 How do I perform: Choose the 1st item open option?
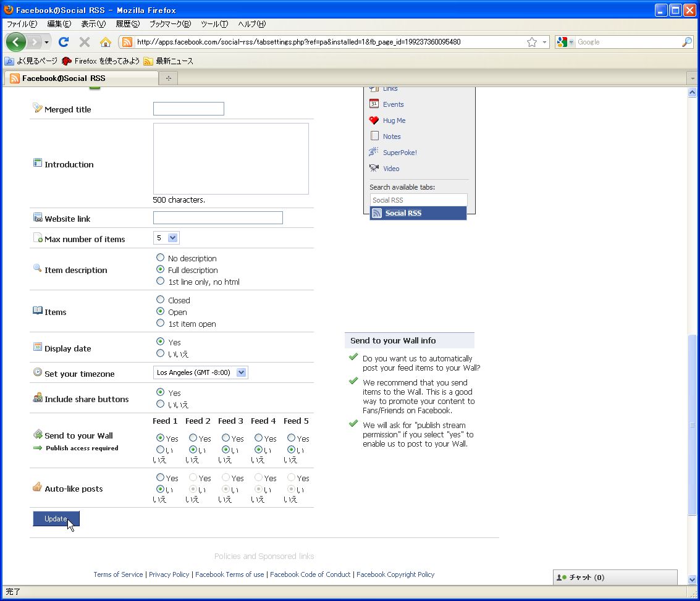click(x=160, y=323)
